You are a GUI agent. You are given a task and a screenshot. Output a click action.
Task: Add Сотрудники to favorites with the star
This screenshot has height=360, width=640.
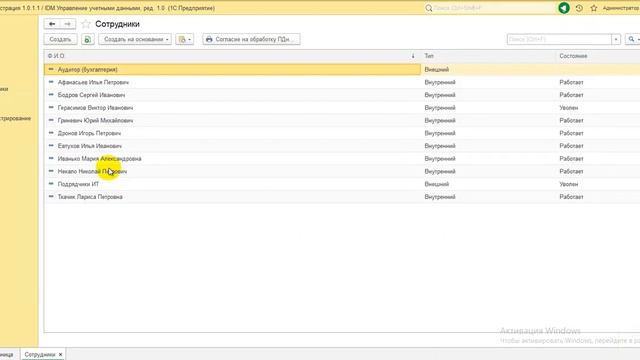86,24
